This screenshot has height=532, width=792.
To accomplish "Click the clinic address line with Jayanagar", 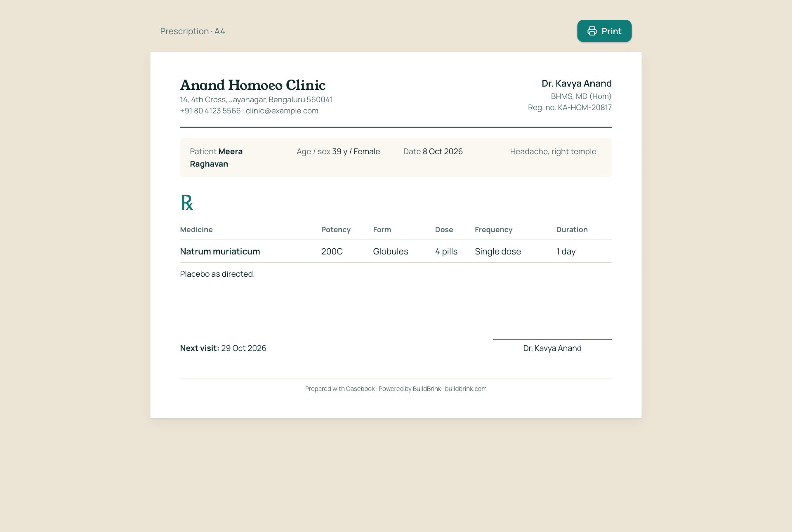I will click(257, 100).
